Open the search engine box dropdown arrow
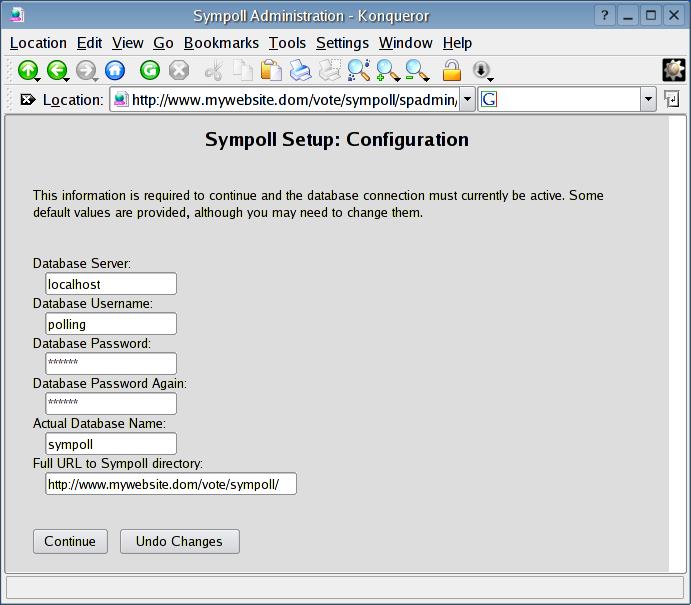The width and height of the screenshot is (691, 605). [648, 100]
